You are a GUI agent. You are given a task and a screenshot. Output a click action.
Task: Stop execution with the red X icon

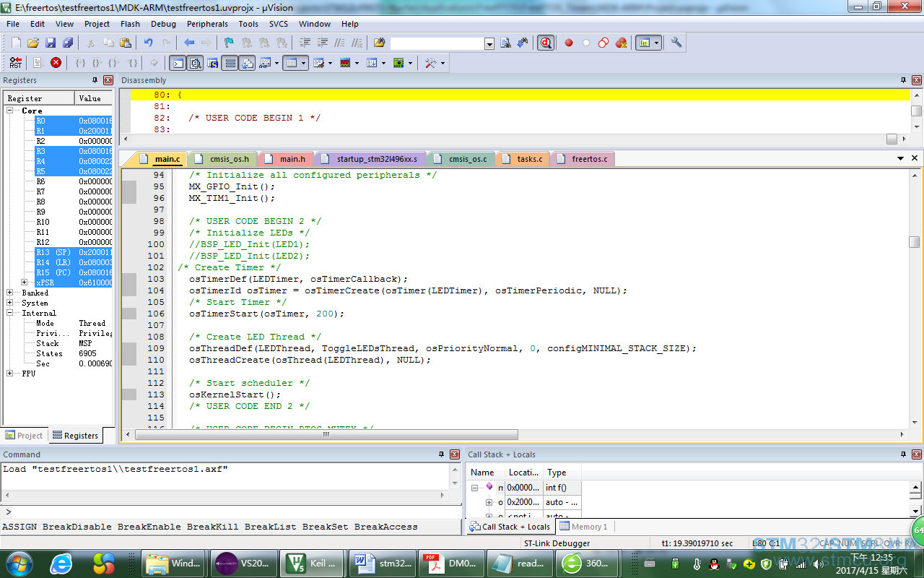click(x=56, y=63)
